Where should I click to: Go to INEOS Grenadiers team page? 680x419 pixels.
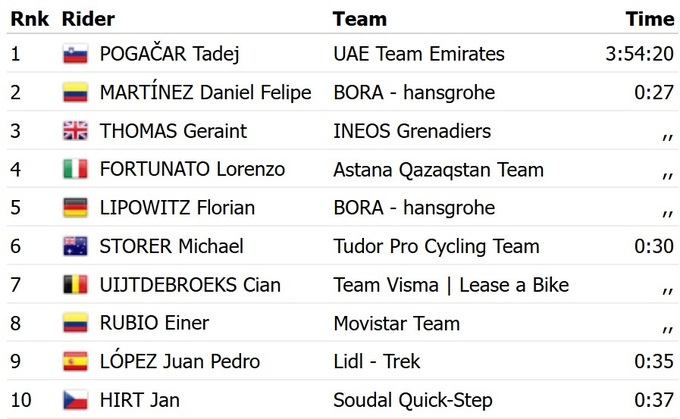pyautogui.click(x=411, y=131)
